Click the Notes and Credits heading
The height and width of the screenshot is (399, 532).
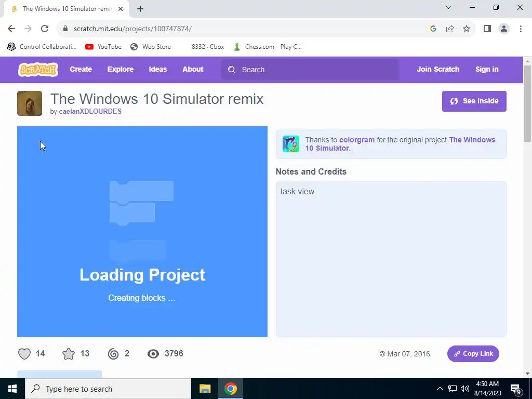pyautogui.click(x=311, y=171)
